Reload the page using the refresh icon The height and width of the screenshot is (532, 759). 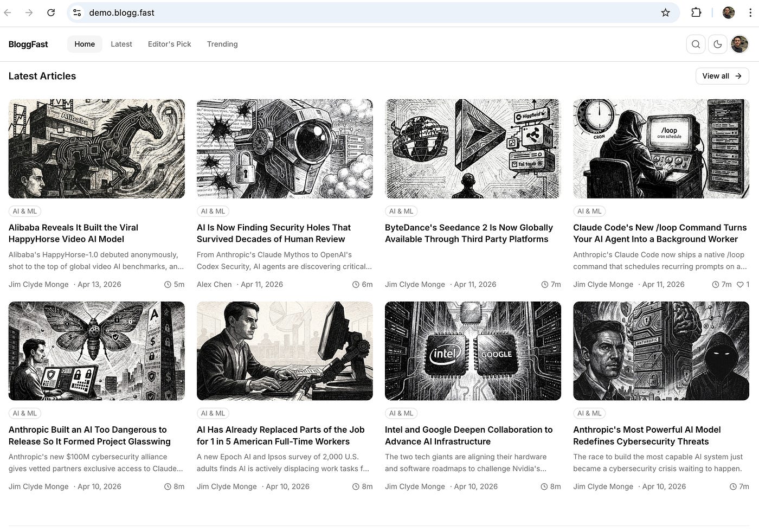tap(51, 12)
